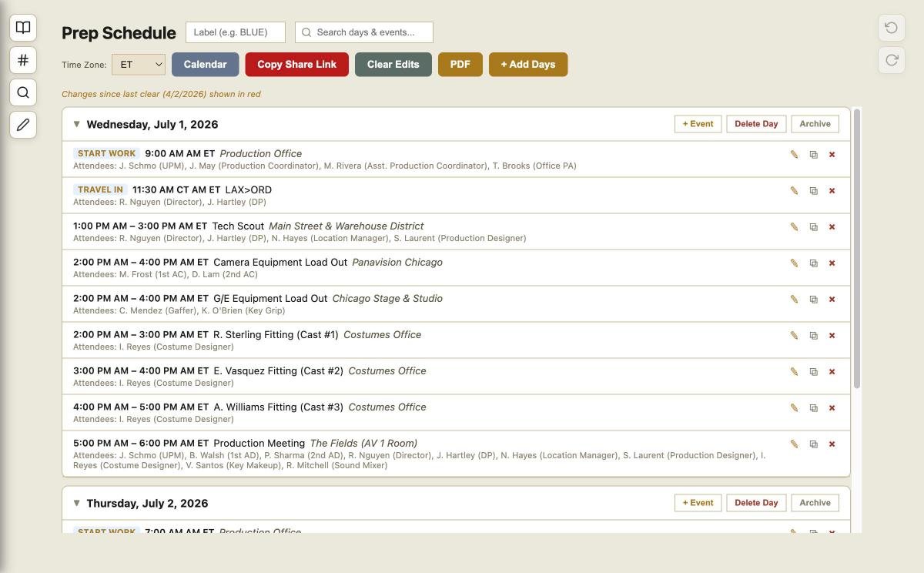Click the + Add Days button
This screenshot has height=573, width=924.
click(527, 65)
